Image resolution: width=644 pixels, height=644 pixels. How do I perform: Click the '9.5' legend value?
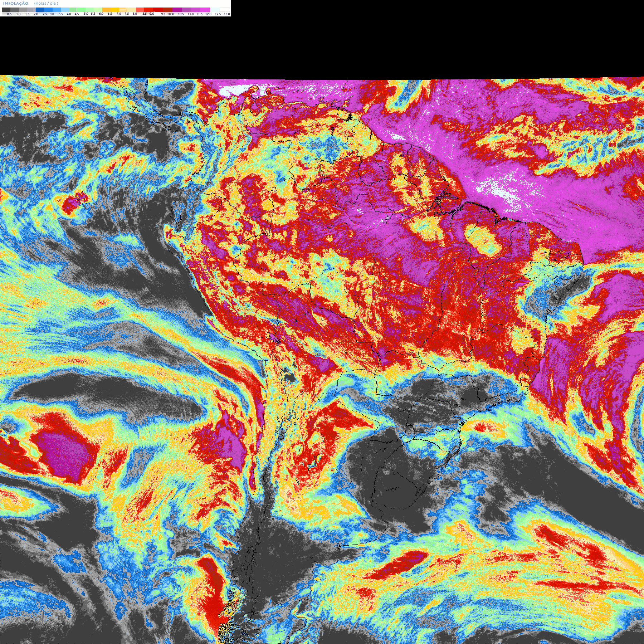pos(163,14)
